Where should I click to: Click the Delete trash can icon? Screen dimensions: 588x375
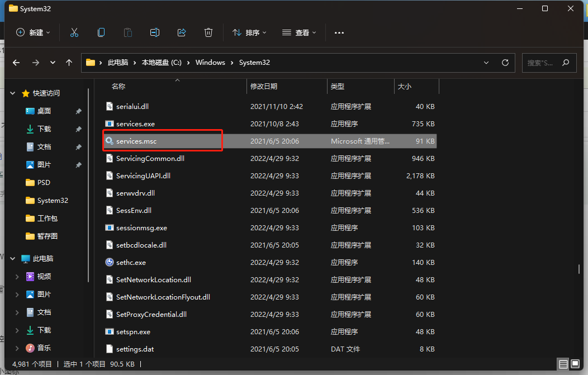coord(208,32)
